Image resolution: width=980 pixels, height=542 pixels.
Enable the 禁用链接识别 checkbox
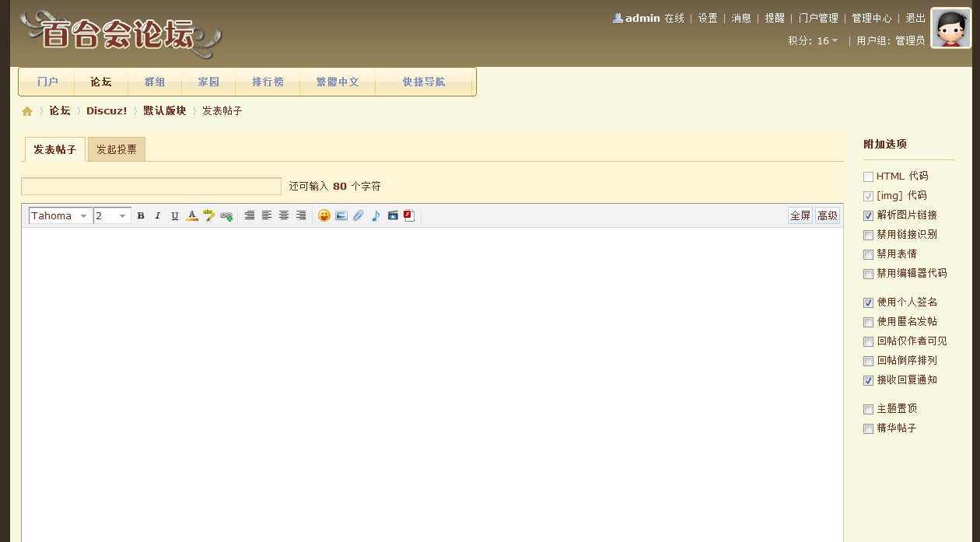868,236
